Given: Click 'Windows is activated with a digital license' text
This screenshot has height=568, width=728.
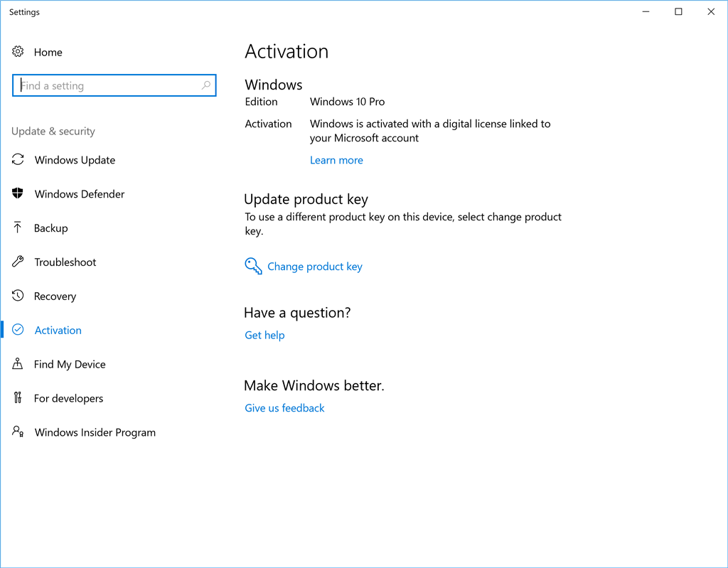Looking at the screenshot, I should click(430, 131).
